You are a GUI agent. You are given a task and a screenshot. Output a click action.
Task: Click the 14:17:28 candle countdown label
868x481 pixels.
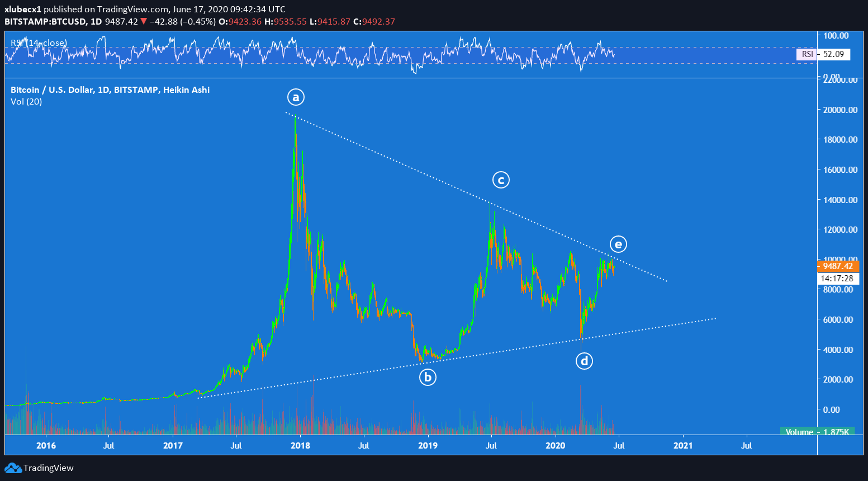(x=837, y=278)
